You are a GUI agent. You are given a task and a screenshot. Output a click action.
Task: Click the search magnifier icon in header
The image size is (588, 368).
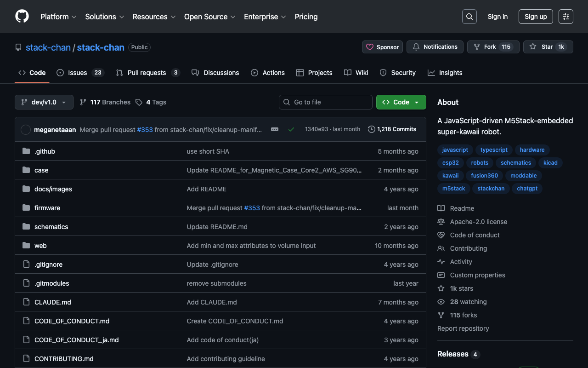(469, 17)
